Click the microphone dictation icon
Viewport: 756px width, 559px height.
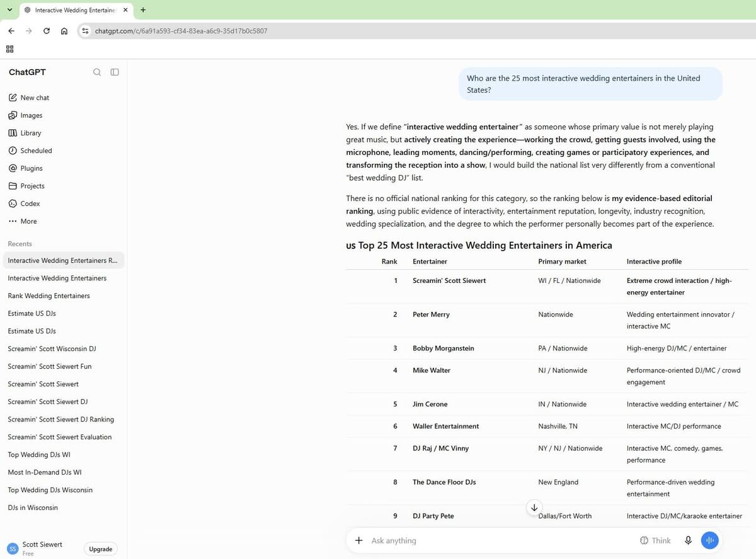(x=688, y=541)
